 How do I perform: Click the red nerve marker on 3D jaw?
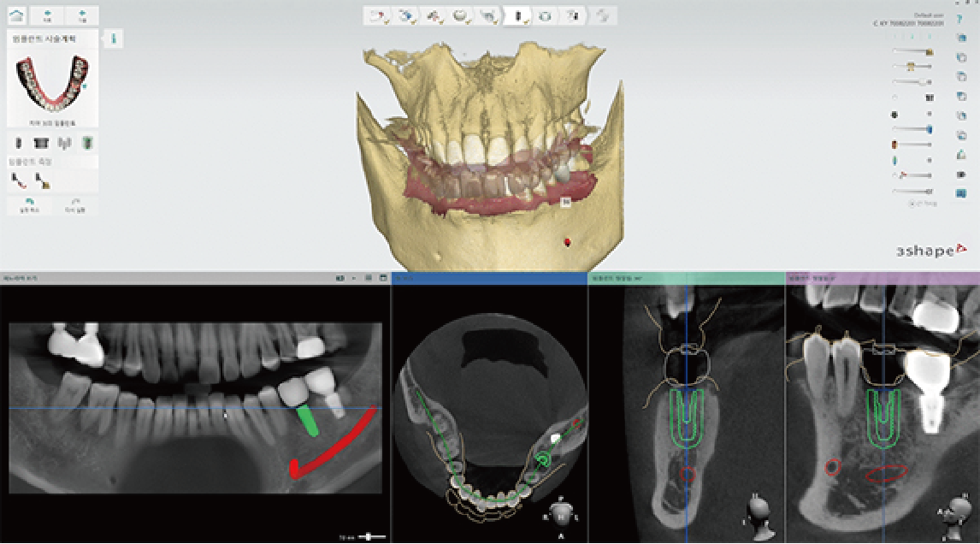[x=568, y=242]
